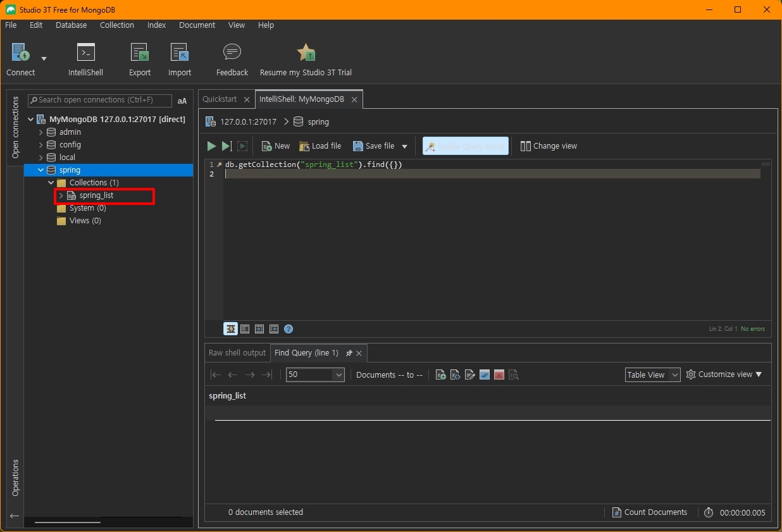Collapse the Collections (1) folder

click(51, 183)
